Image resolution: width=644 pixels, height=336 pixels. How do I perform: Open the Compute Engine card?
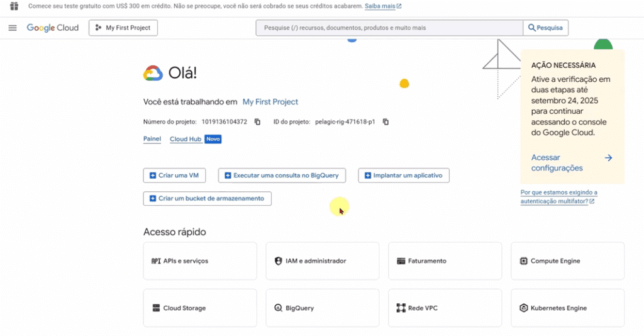click(568, 261)
